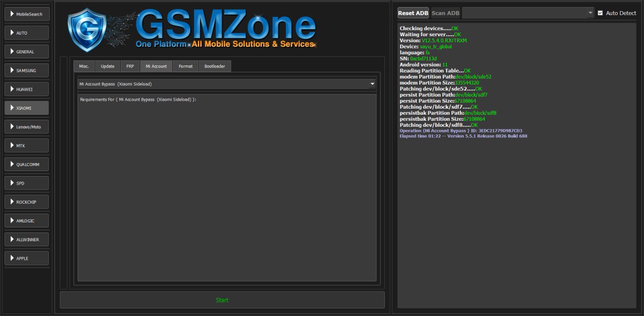Click the Scan ADB button
Image resolution: width=644 pixels, height=316 pixels.
pos(446,13)
